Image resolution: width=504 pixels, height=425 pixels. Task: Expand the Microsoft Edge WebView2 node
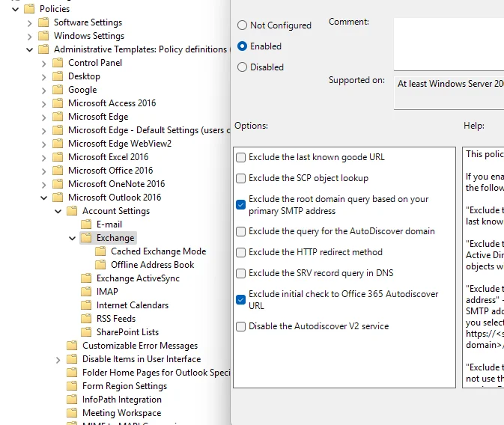coord(43,144)
